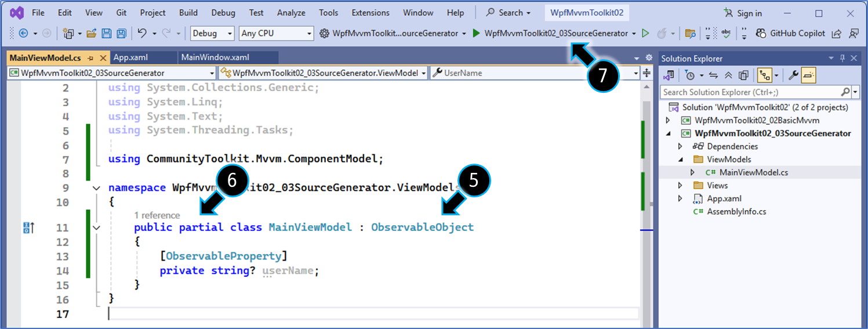Screen dimensions: 868x329
Task: Open the Window menu
Action: (x=418, y=13)
